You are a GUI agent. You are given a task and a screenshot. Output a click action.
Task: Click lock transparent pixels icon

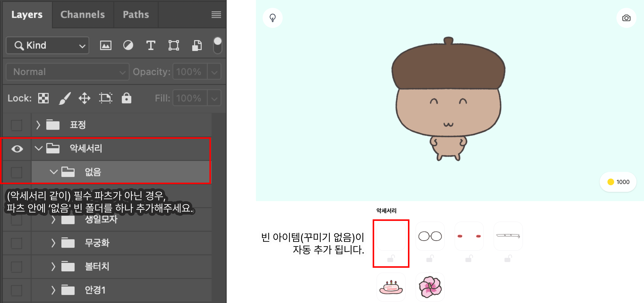point(43,98)
